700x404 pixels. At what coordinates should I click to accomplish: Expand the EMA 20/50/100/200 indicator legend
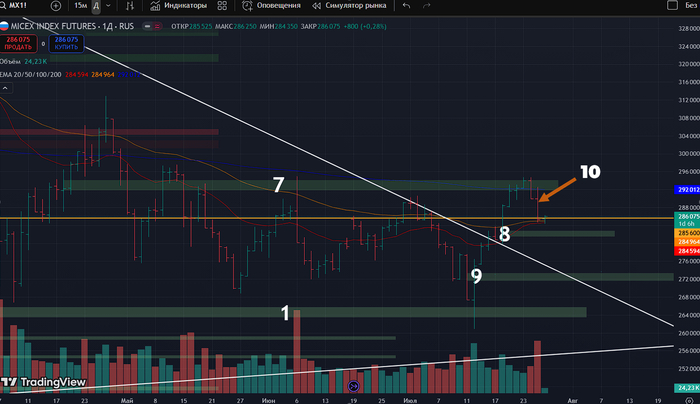click(x=30, y=72)
